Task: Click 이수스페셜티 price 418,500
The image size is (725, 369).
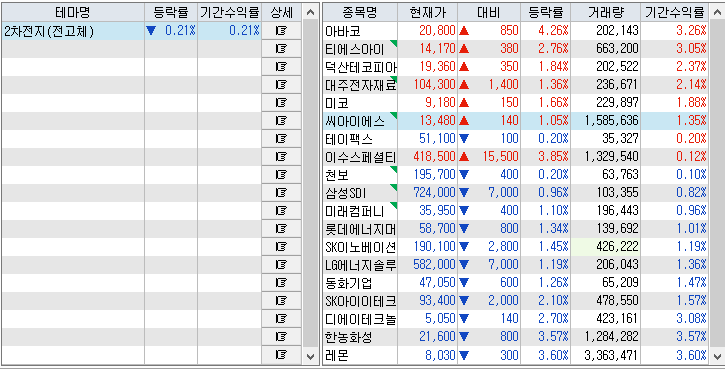Action: coord(434,157)
